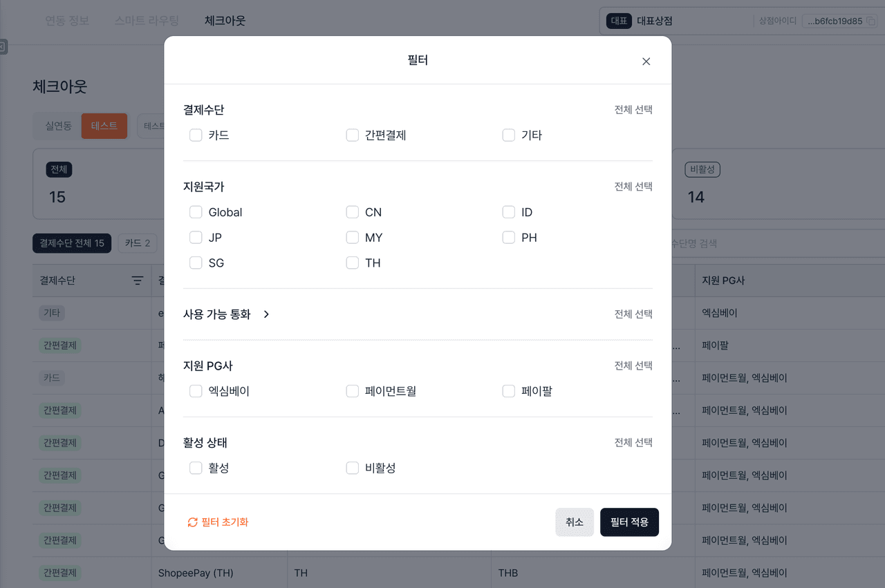
Task: Enable the 간편결제 checkbox
Action: click(x=353, y=135)
